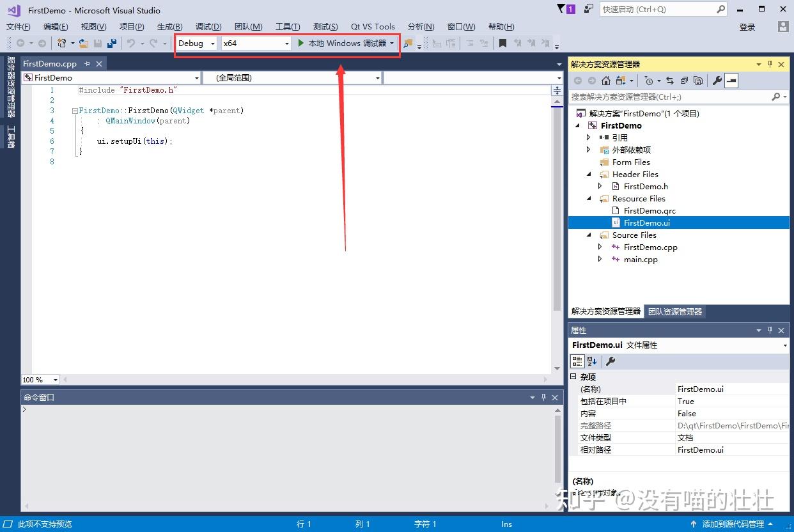
Task: Click the Save icon in the toolbar
Action: click(x=97, y=43)
